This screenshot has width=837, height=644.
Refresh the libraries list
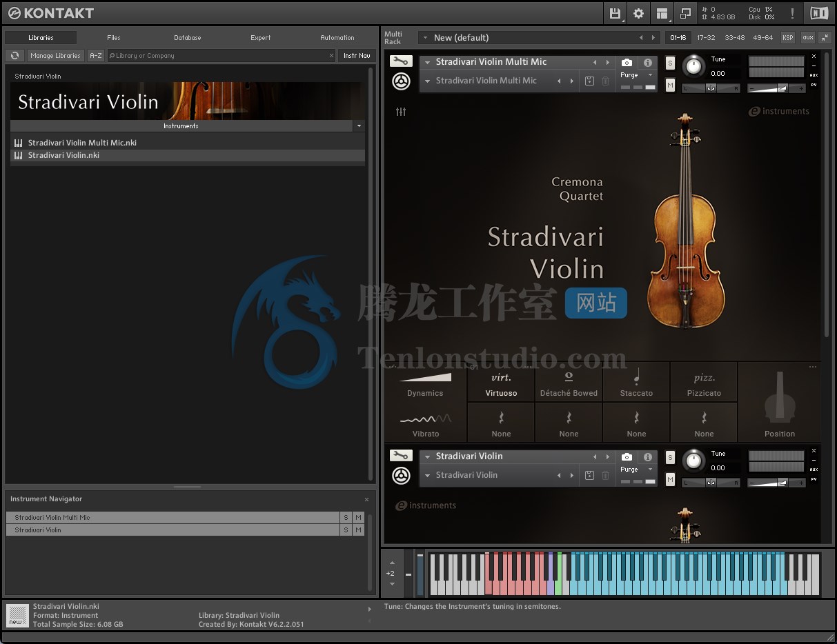[14, 56]
